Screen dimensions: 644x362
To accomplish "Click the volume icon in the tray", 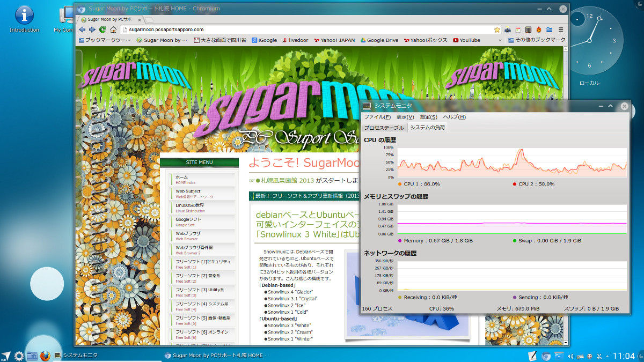I will coord(570,356).
